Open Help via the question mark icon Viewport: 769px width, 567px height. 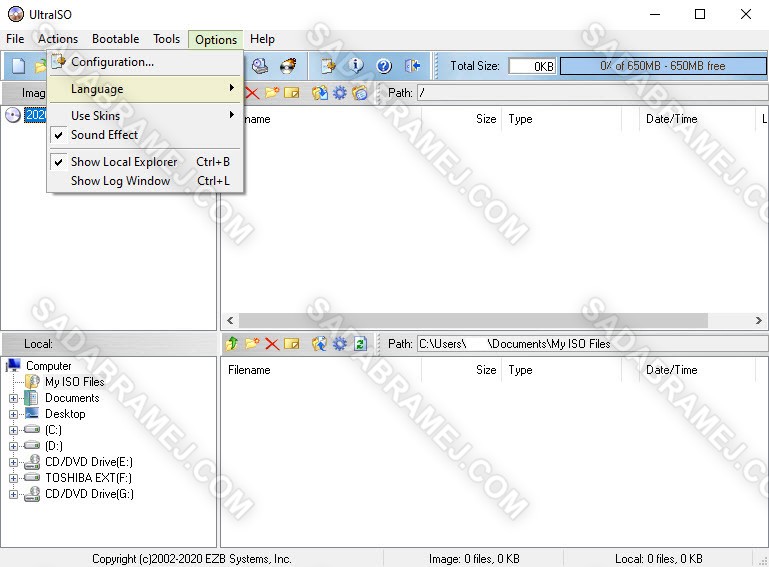coord(384,66)
